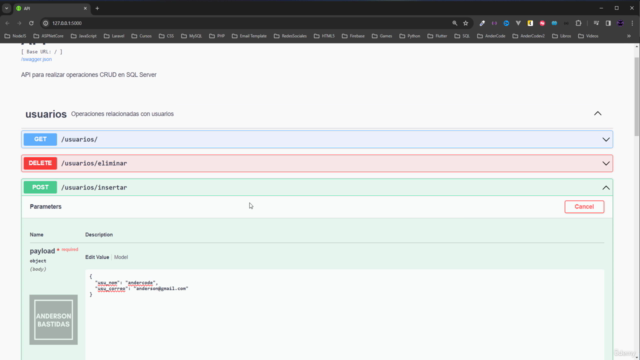The height and width of the screenshot is (360, 640).
Task: Open the browser three-dot menu
Action: (x=632, y=23)
